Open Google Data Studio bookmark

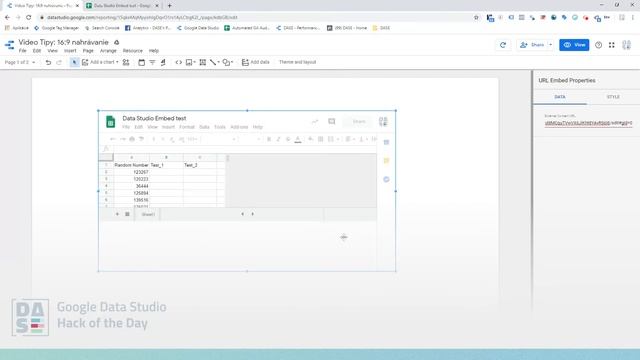pyautogui.click(x=198, y=28)
